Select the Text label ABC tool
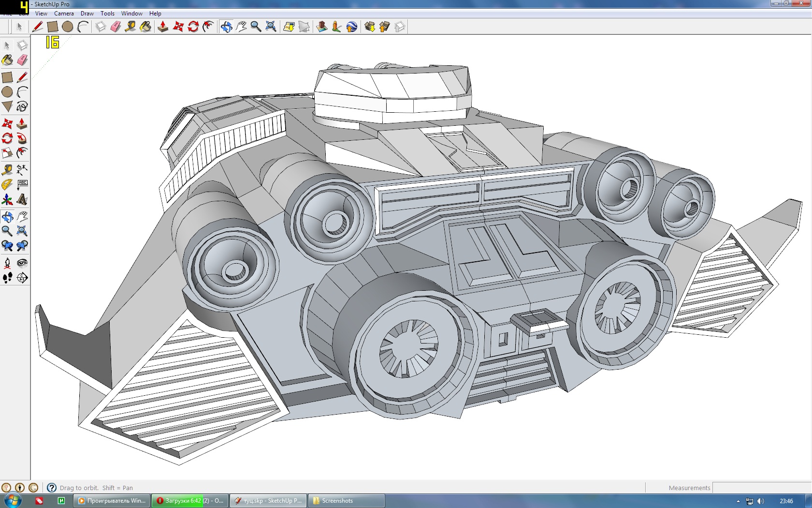Screen dimensions: 812x508 point(22,184)
